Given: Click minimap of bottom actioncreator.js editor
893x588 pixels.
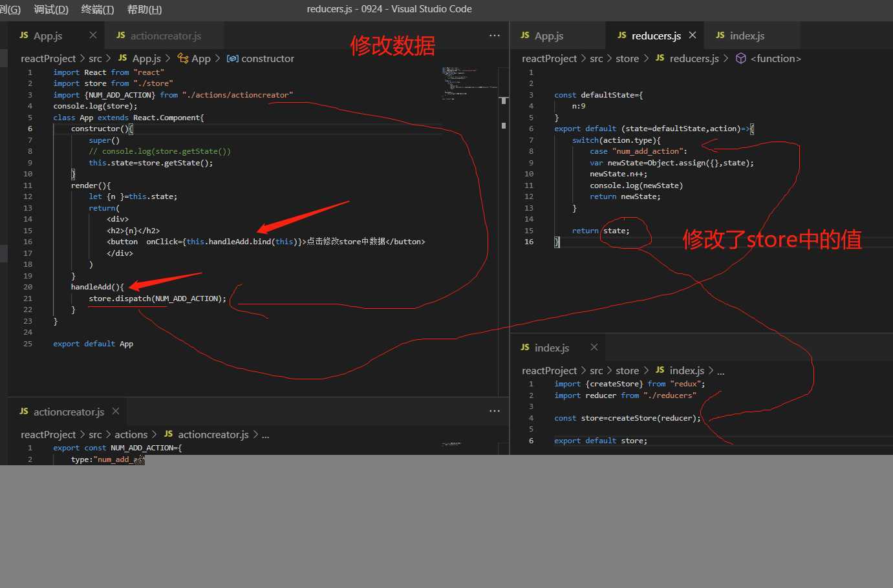Looking at the screenshot, I should click(451, 444).
